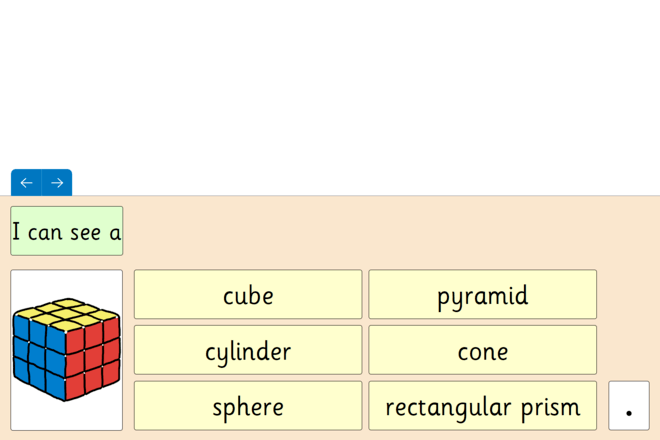660x440 pixels.
Task: Tap the "sphere" word cell
Action: [x=248, y=406]
